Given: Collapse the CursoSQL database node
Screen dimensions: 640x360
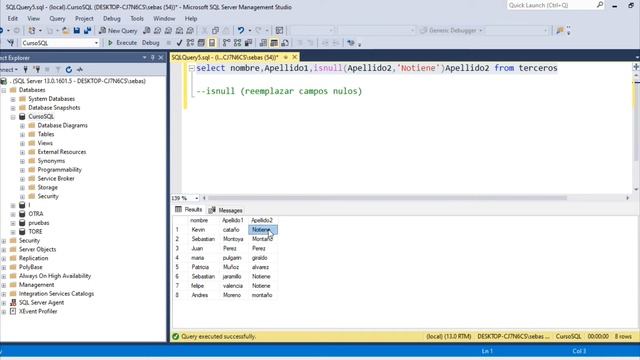Looking at the screenshot, I should point(13,117).
